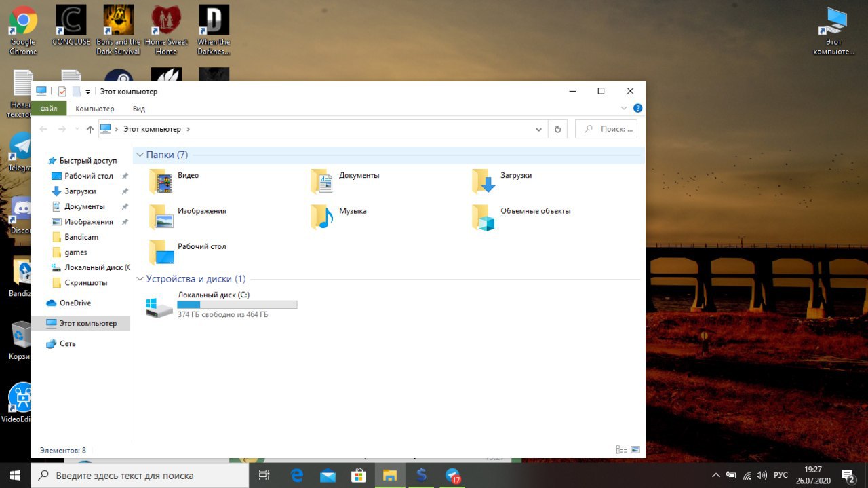Viewport: 868px width, 488px height.
Task: Select Этот компьютер in navigation pane
Action: pos(81,324)
